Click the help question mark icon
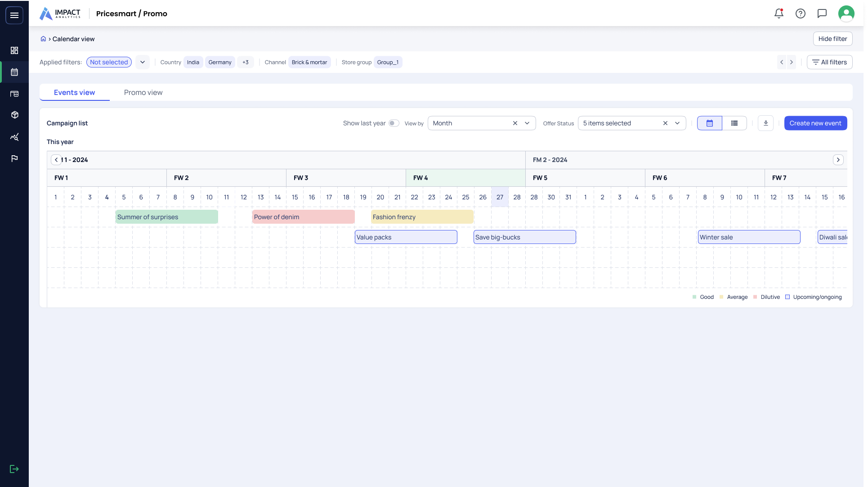 [801, 14]
